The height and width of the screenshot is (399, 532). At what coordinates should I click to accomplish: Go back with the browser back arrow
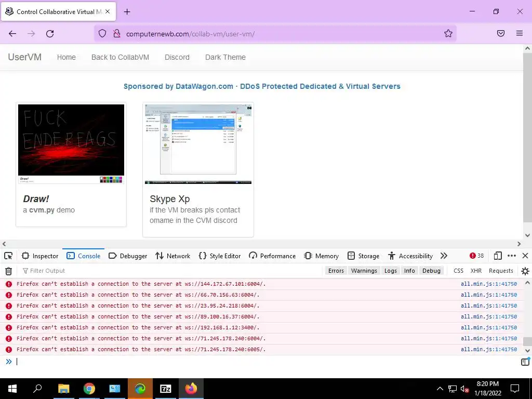point(12,33)
